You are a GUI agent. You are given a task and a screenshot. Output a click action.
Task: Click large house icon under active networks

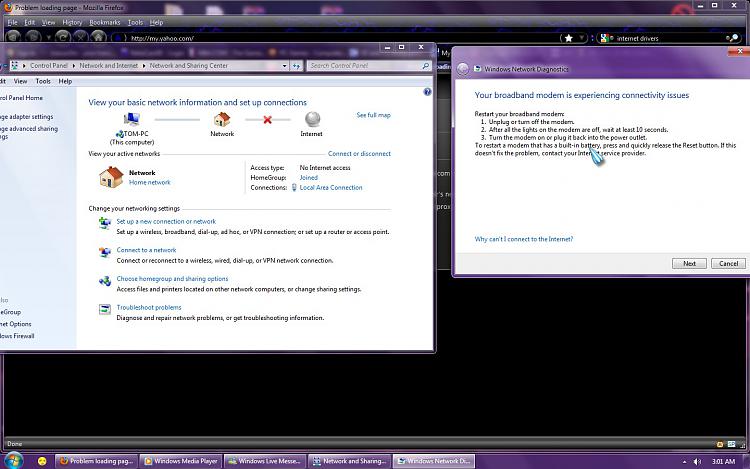pyautogui.click(x=111, y=177)
